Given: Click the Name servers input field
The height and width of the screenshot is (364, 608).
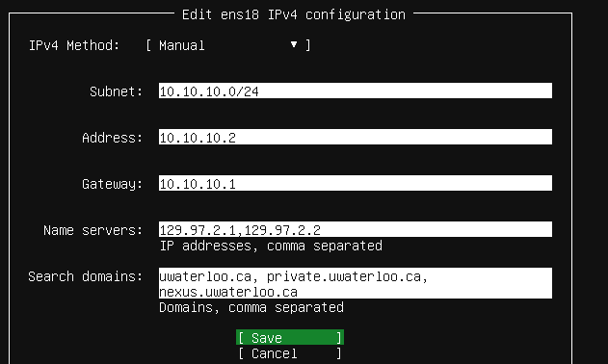Looking at the screenshot, I should click(x=356, y=229).
